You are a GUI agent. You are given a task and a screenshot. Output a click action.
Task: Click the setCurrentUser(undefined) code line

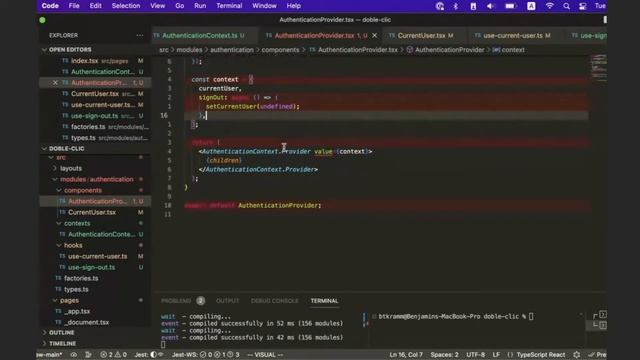coord(252,107)
